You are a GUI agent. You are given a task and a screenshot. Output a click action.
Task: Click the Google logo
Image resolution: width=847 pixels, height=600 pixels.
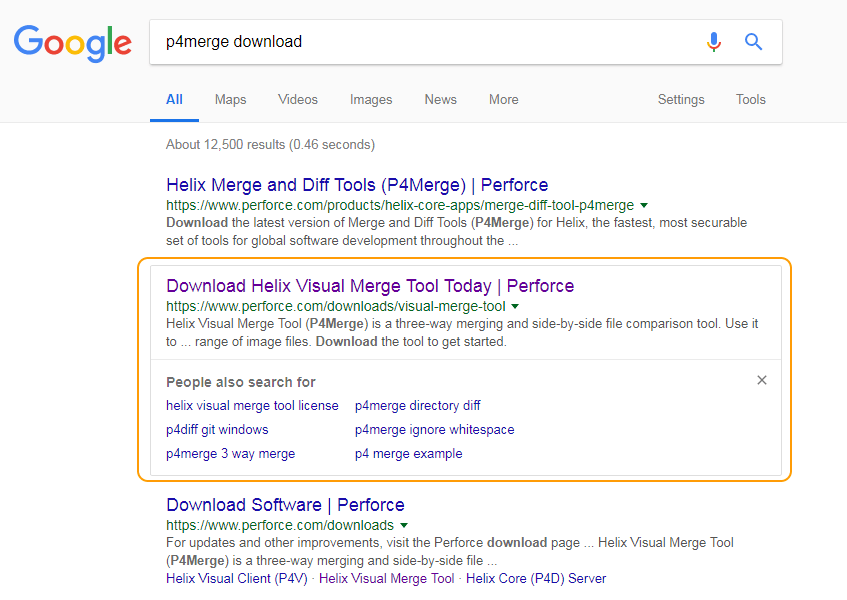(x=72, y=43)
